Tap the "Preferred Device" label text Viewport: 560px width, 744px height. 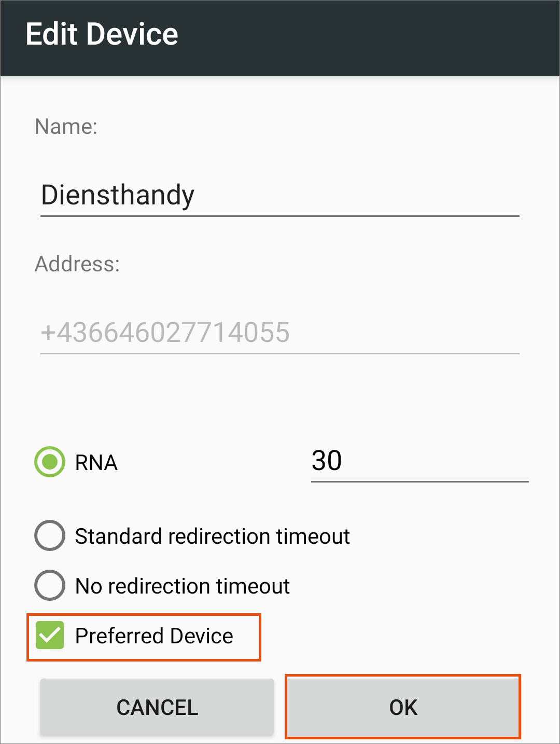pos(154,636)
